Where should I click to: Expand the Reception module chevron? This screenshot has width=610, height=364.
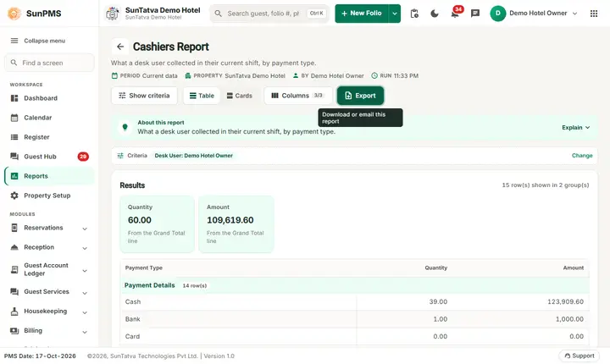pos(85,248)
